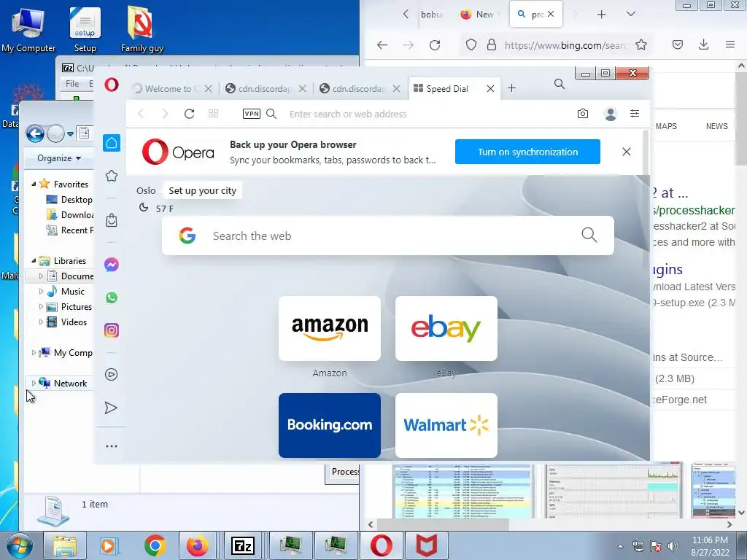Open Organize dropdown in Explorer window

(x=59, y=158)
